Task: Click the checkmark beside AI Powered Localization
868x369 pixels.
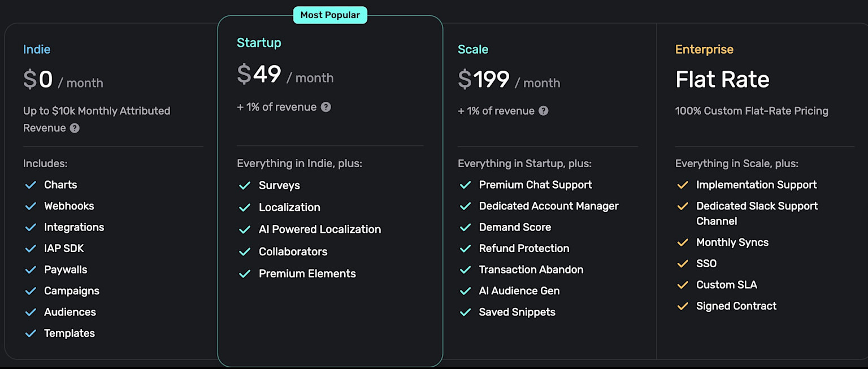Action: [245, 229]
